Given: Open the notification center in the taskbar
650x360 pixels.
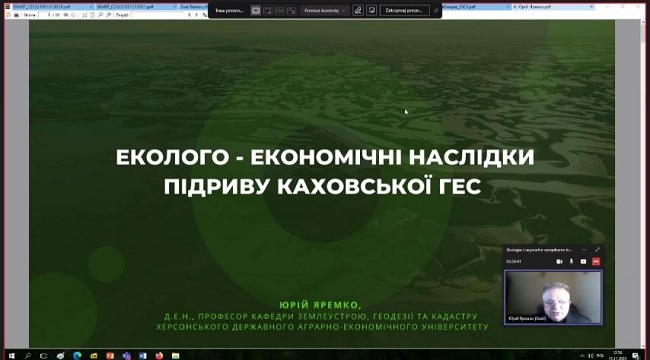Looking at the screenshot, I should [635, 355].
